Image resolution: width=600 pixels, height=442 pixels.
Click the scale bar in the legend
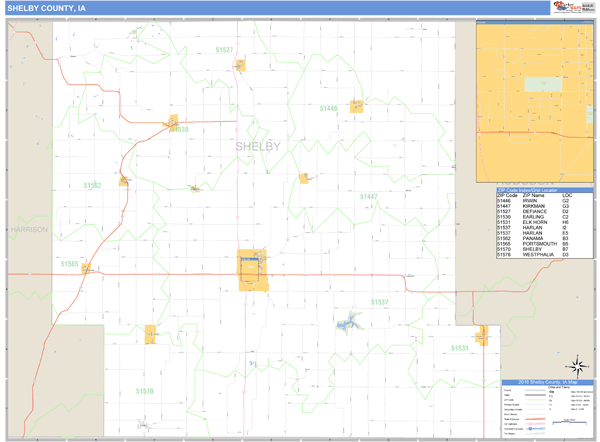570,422
